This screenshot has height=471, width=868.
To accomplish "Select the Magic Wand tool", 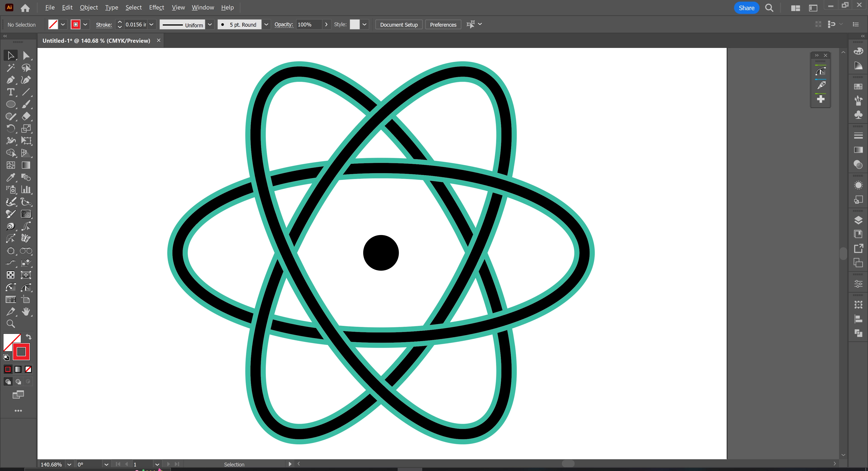I will [10, 68].
